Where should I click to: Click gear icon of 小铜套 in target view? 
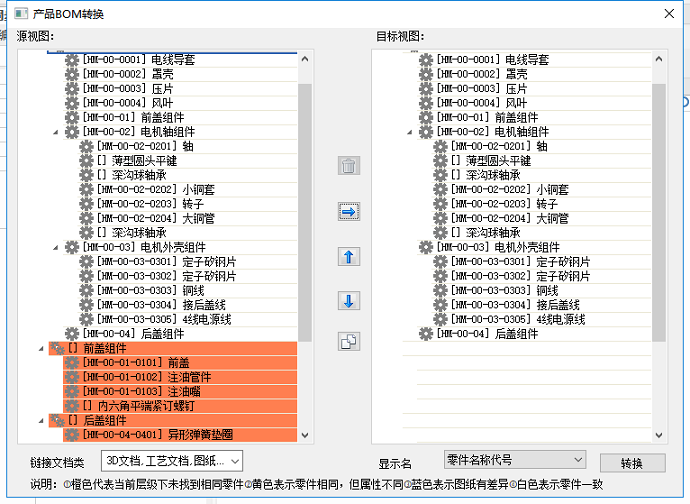click(x=440, y=190)
